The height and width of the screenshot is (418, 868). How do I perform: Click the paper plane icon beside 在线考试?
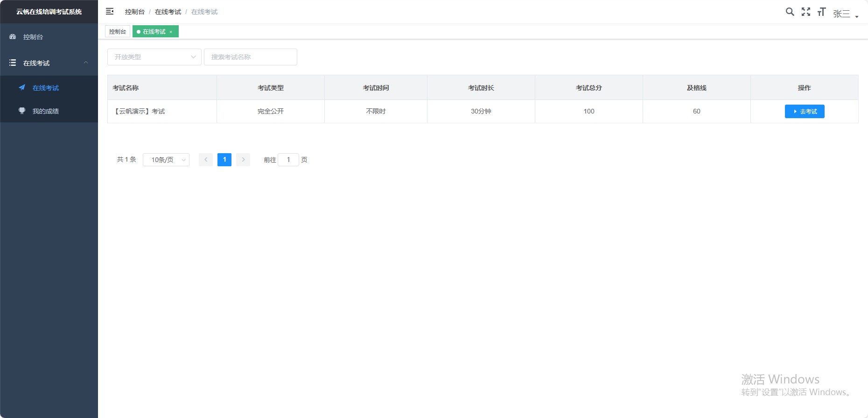coord(22,87)
